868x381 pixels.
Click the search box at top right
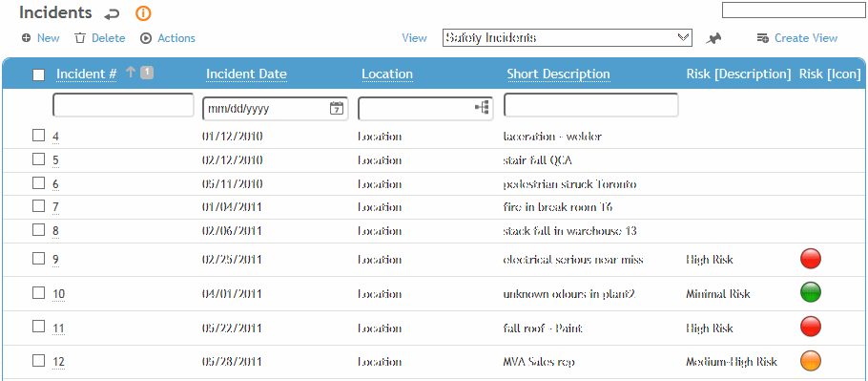pyautogui.click(x=794, y=10)
